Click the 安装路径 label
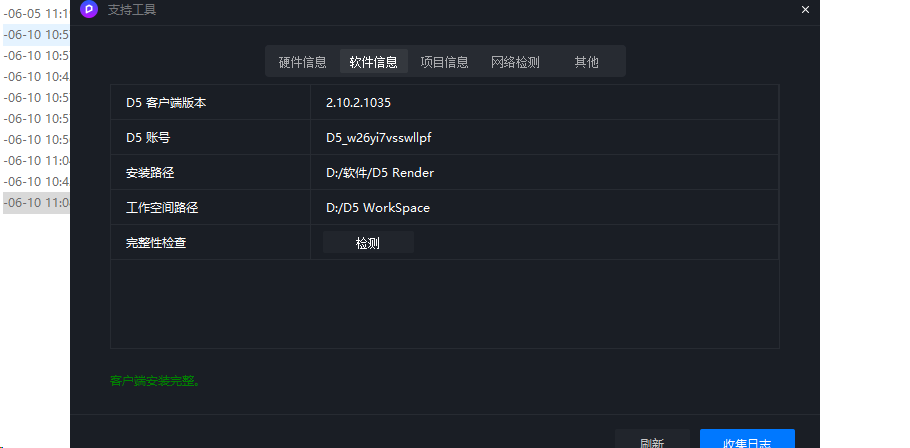 [x=150, y=172]
